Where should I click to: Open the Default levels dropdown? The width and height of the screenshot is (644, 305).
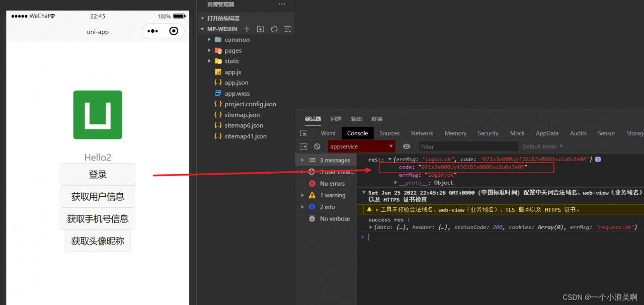click(542, 146)
